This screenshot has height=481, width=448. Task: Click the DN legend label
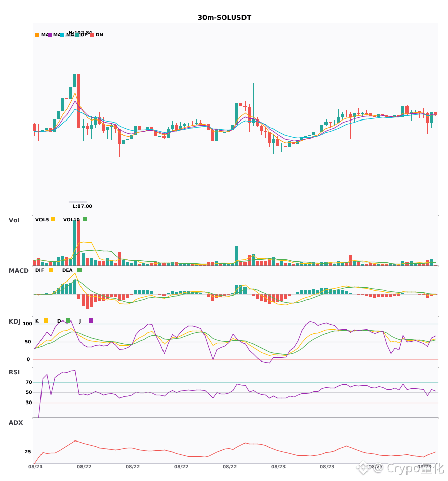tap(99, 35)
